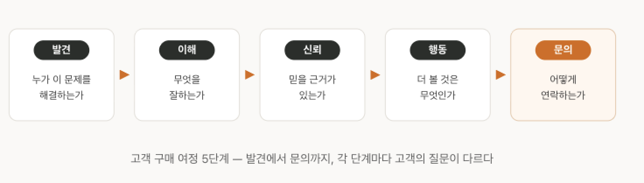
Task: Click the orange 문의 pill badge
Action: click(x=563, y=50)
